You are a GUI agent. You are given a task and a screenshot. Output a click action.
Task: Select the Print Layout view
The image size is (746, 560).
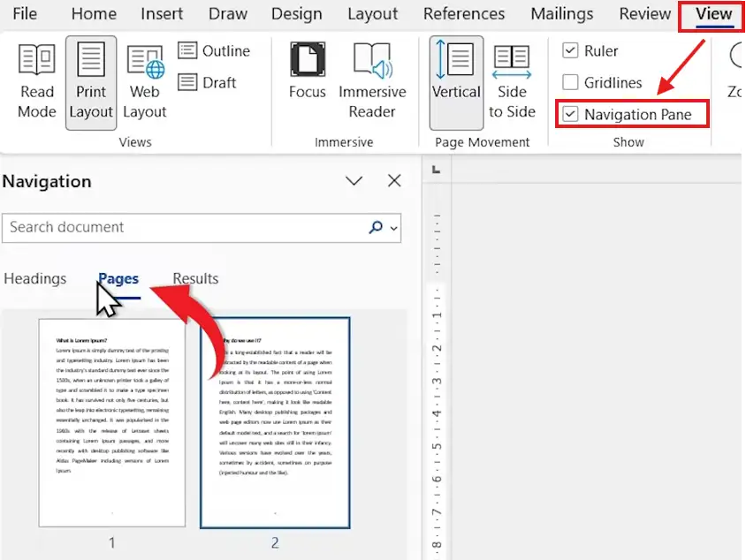pos(90,81)
